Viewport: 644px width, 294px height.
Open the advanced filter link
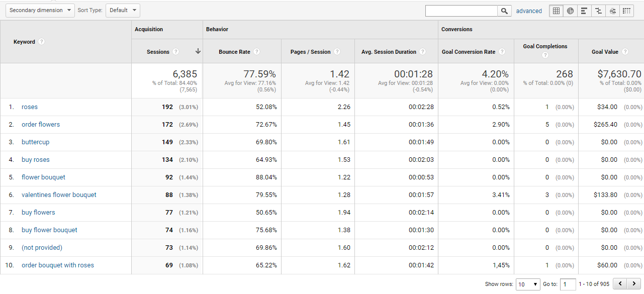[x=529, y=11]
